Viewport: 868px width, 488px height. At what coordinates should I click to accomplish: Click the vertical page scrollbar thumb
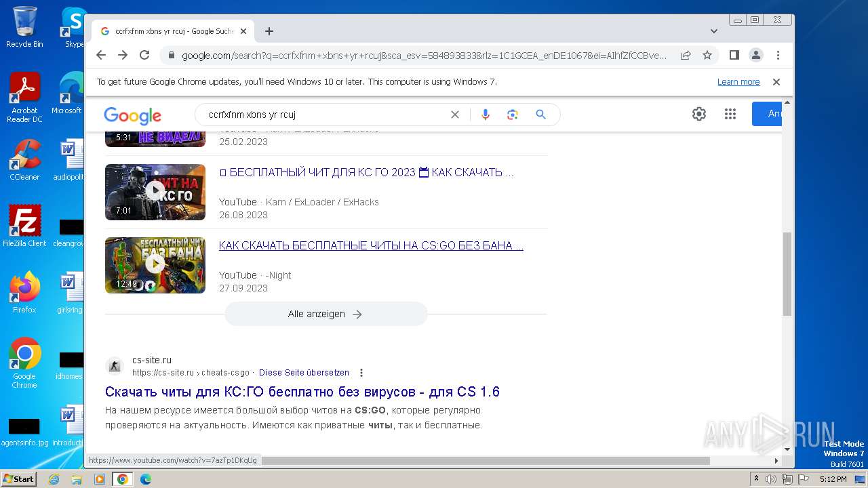coord(787,274)
